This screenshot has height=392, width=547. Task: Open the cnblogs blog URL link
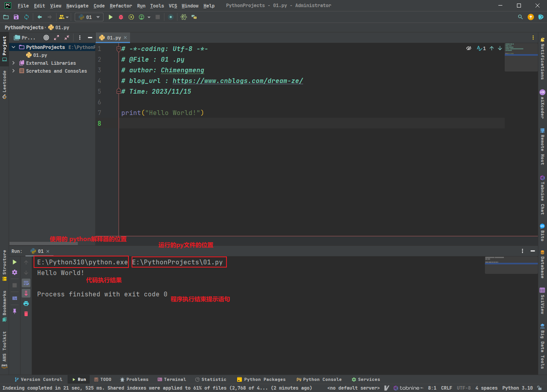click(x=238, y=81)
